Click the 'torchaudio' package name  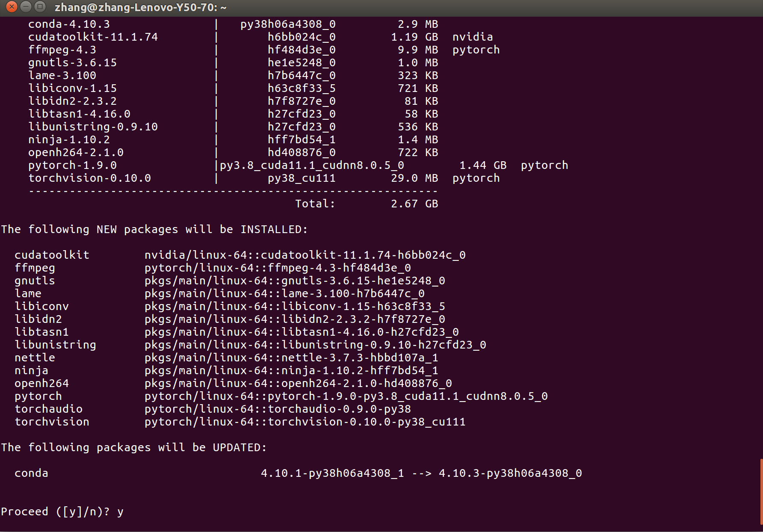point(48,409)
